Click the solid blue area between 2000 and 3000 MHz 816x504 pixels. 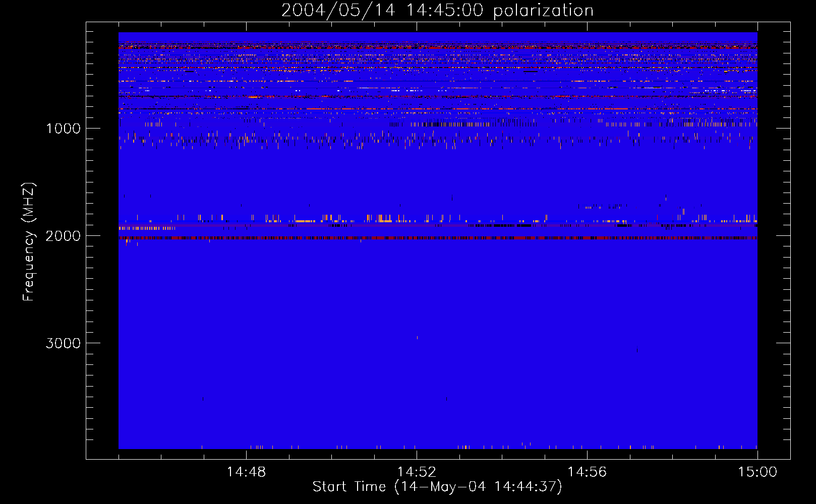(x=438, y=292)
